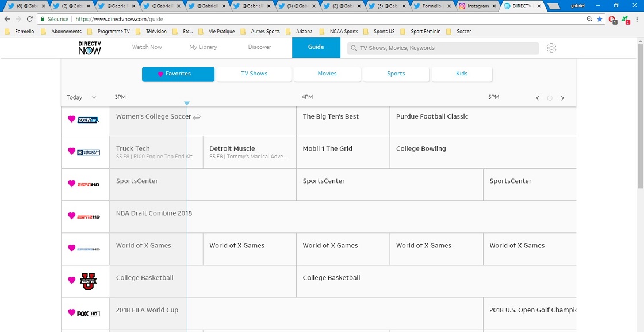644x332 pixels.
Task: Click the search magnifier icon in search box
Action: pyautogui.click(x=354, y=48)
